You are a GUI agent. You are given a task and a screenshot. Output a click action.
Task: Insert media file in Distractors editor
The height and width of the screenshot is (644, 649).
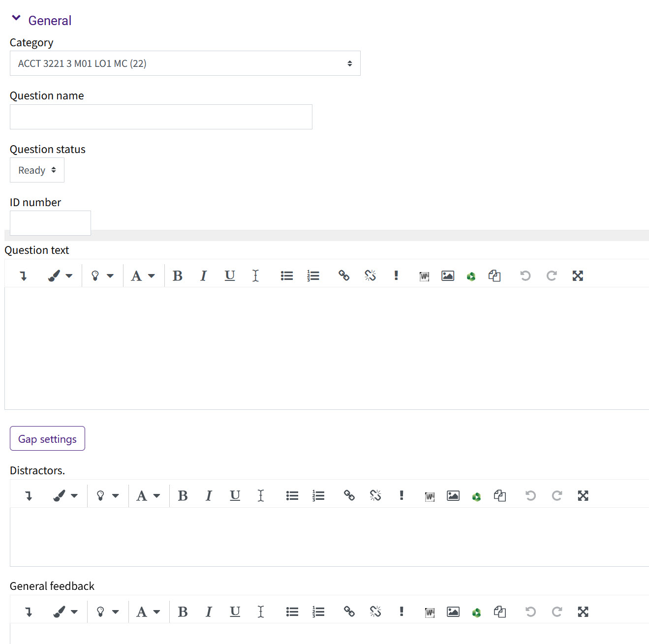[476, 495]
